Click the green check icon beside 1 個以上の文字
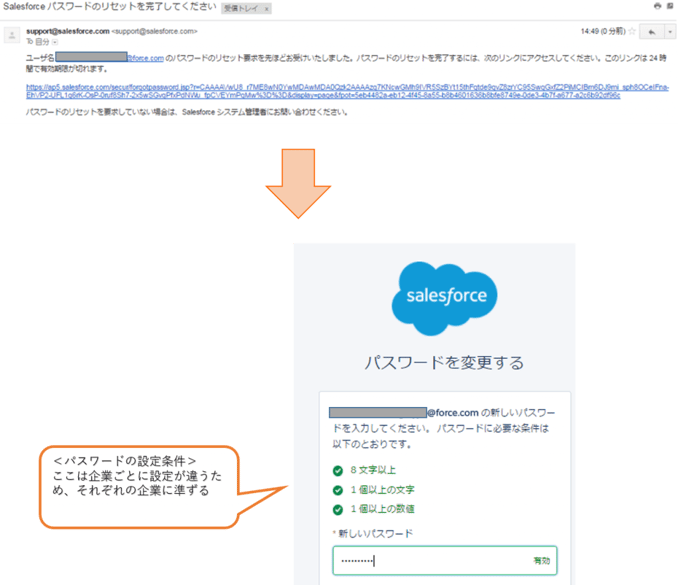Viewport: 678px width, 585px height. click(338, 490)
